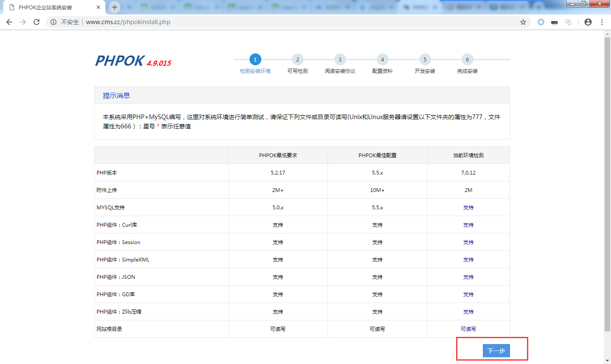Click Zlib压缩 row current status 支持
The image size is (611, 364).
click(x=468, y=312)
